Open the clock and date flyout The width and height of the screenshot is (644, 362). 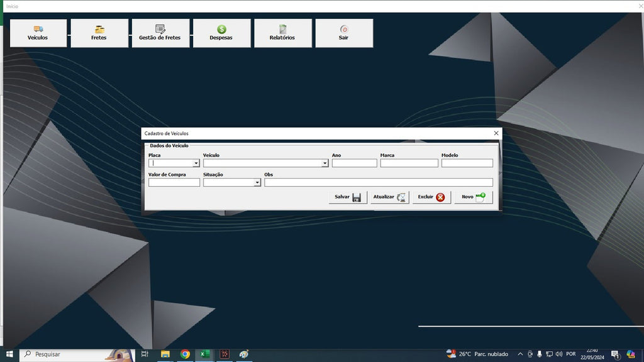592,354
